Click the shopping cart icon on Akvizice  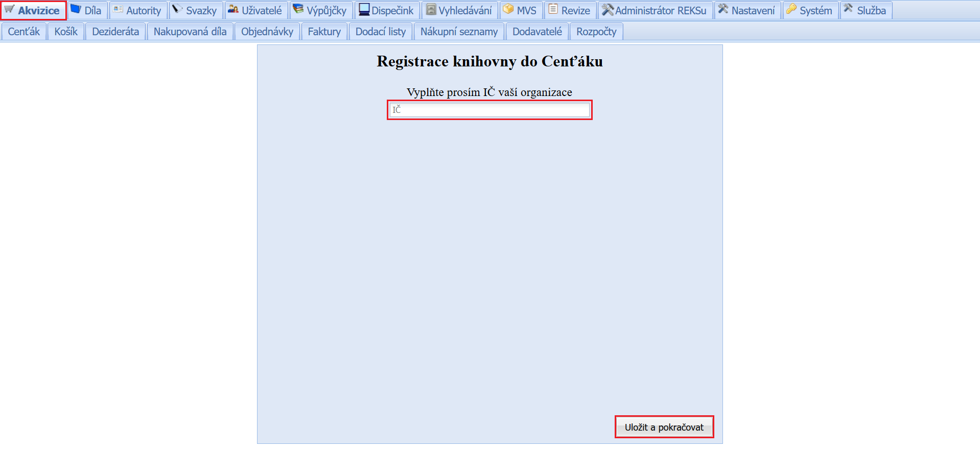pos(9,9)
